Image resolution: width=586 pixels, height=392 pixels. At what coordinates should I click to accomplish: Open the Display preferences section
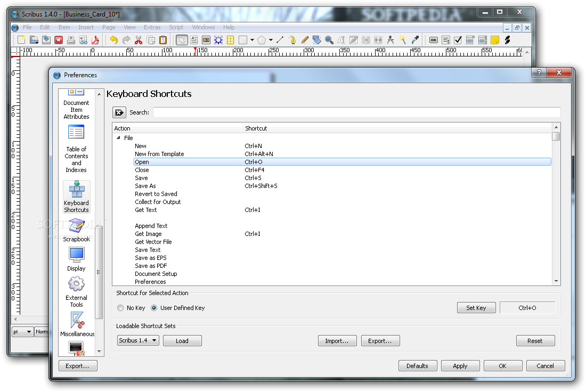coord(77,259)
